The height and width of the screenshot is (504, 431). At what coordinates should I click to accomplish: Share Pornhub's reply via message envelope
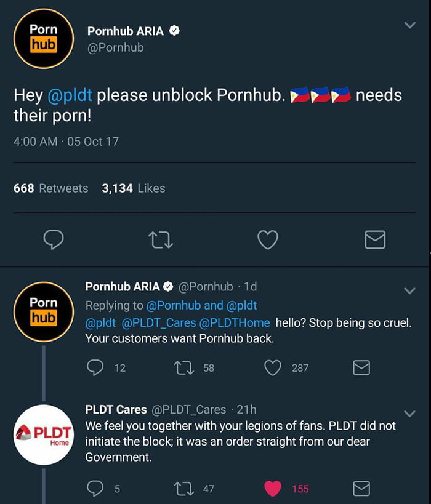tap(361, 367)
